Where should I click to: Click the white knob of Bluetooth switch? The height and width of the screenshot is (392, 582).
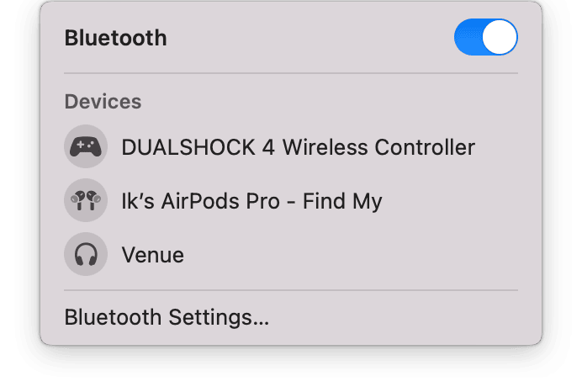pos(500,37)
